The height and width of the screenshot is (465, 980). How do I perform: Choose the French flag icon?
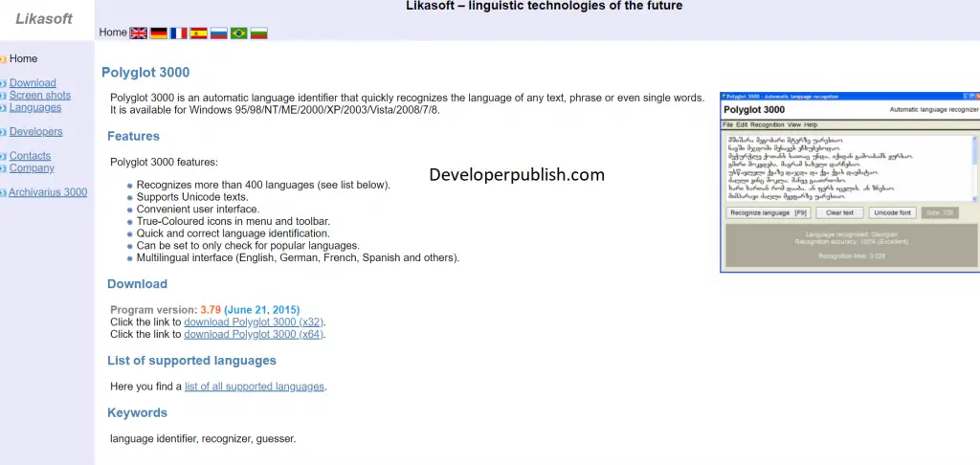[x=179, y=33]
